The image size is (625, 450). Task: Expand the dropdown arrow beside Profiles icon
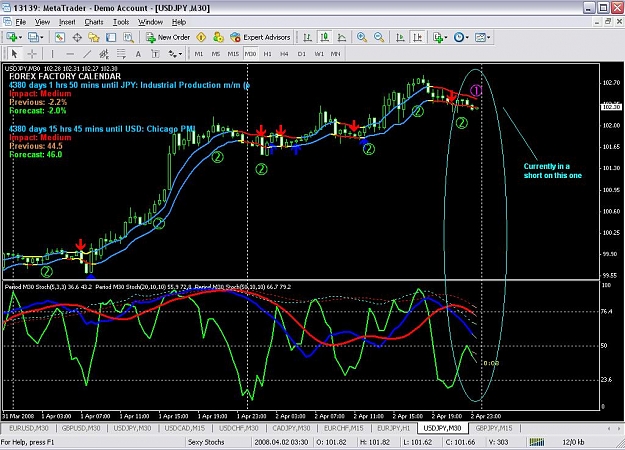tap(42, 37)
